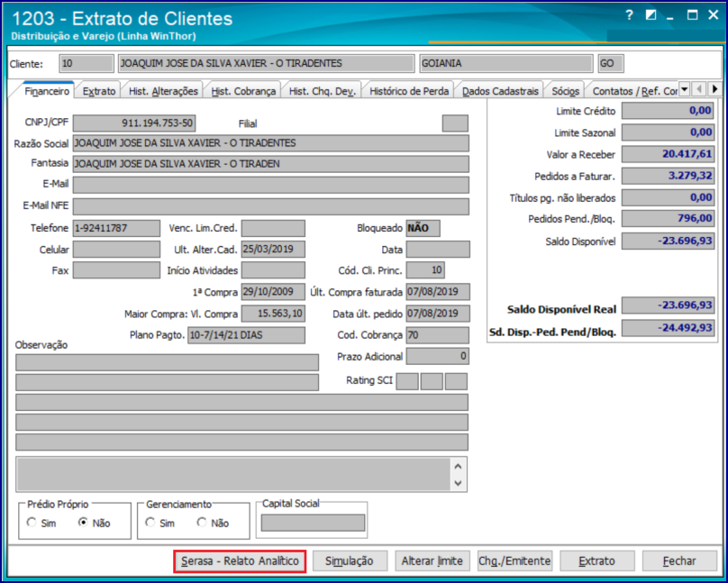The height and width of the screenshot is (583, 728).
Task: Click the Extrato button at bottom
Action: [x=596, y=561]
